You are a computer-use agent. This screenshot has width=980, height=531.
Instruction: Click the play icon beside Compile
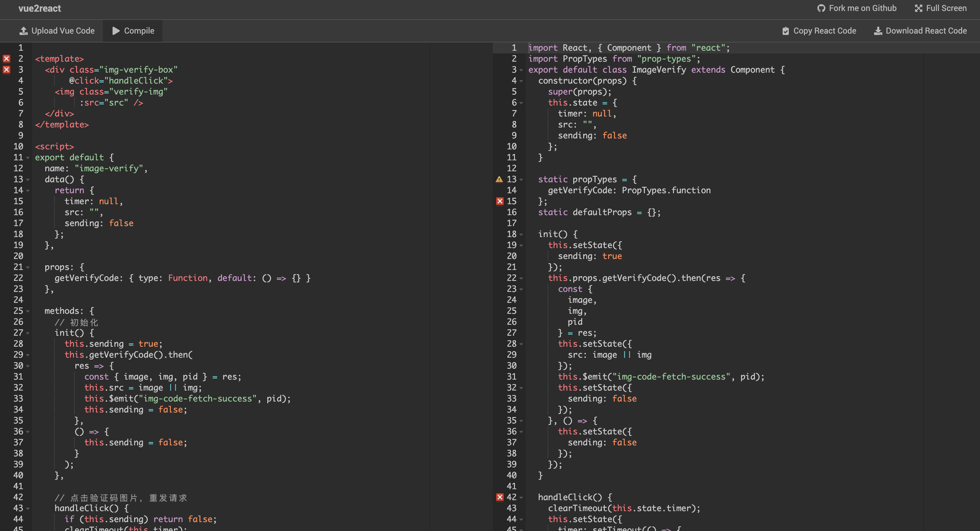(x=116, y=31)
